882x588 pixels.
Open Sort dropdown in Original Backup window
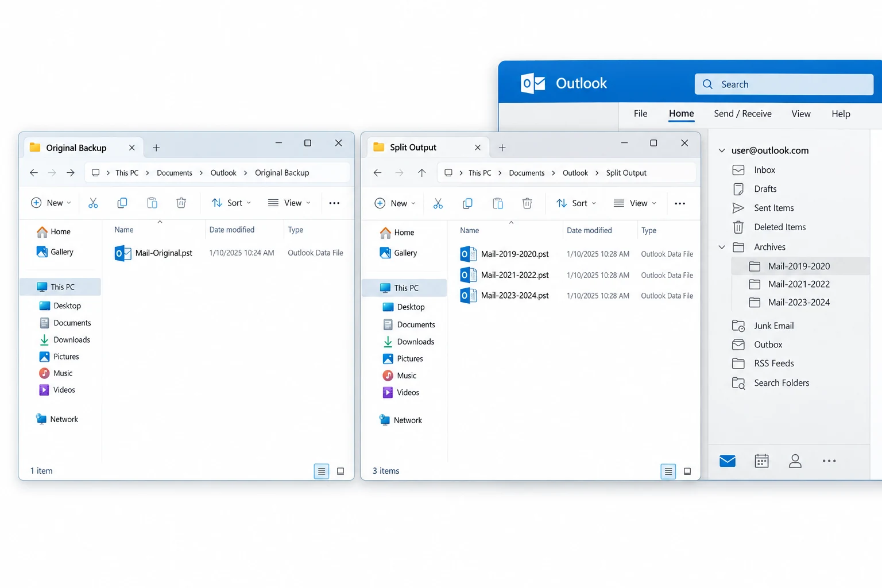point(231,203)
